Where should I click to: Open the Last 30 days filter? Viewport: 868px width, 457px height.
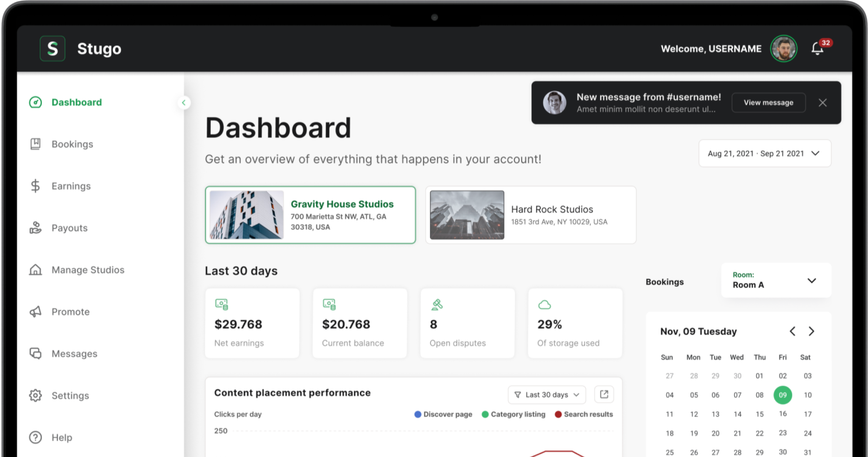click(x=546, y=395)
